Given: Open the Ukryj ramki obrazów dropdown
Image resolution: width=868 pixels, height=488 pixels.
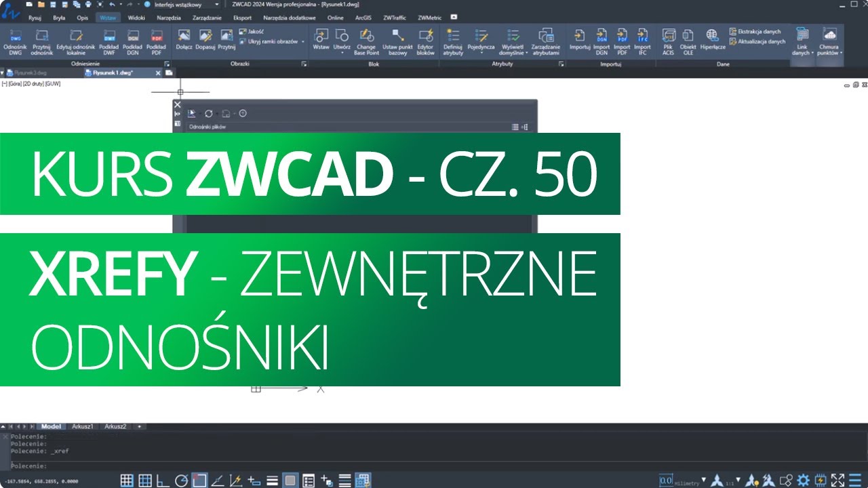Looking at the screenshot, I should 303,41.
